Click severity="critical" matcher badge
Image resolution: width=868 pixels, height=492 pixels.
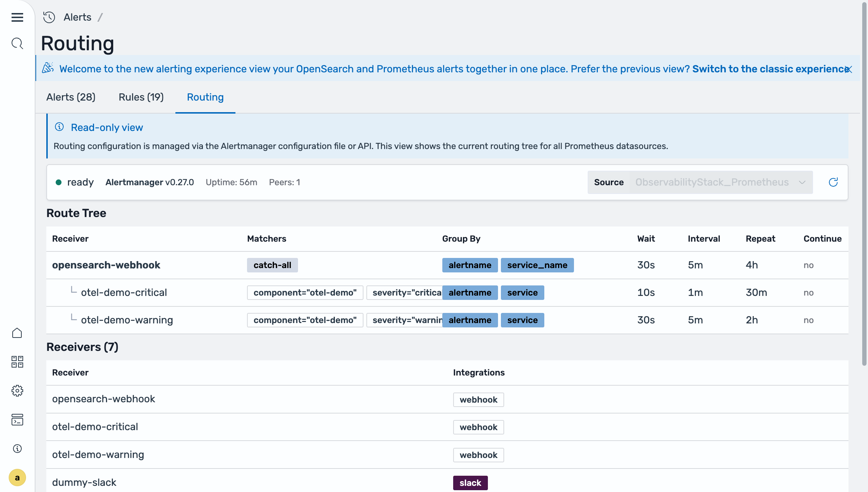[404, 293]
